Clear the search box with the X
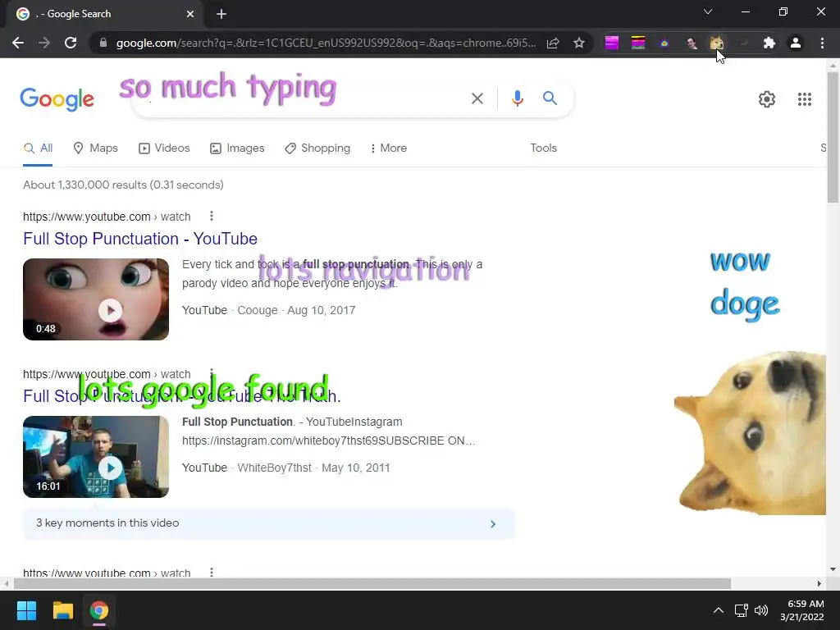 coord(477,98)
